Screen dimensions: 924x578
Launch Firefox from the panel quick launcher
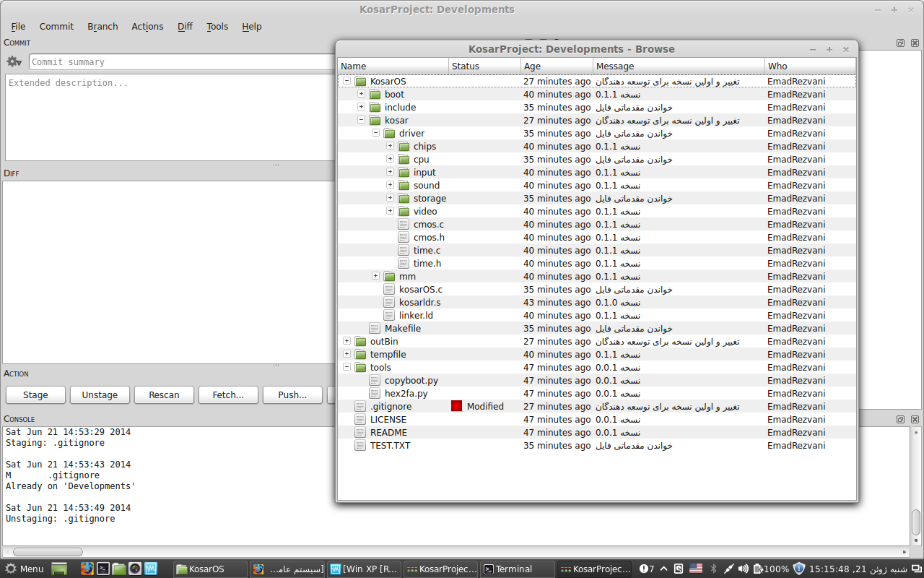point(87,569)
